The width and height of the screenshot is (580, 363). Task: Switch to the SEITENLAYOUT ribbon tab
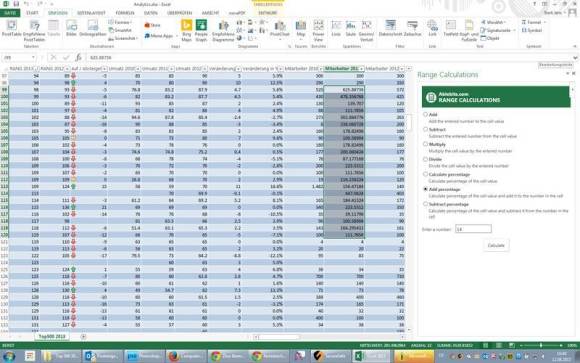91,13
